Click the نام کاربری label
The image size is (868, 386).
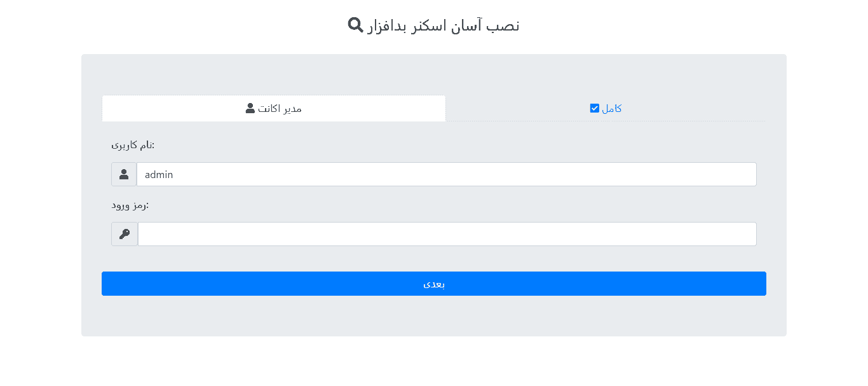point(133,145)
